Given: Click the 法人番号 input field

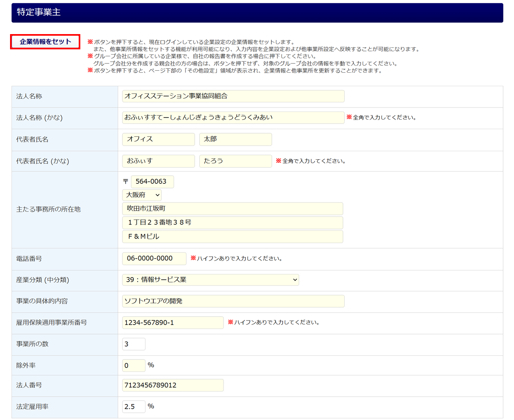Looking at the screenshot, I should (x=173, y=385).
